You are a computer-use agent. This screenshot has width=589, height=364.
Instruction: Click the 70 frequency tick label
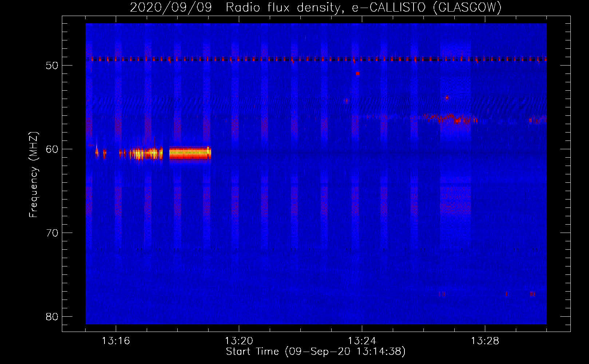[x=52, y=233]
